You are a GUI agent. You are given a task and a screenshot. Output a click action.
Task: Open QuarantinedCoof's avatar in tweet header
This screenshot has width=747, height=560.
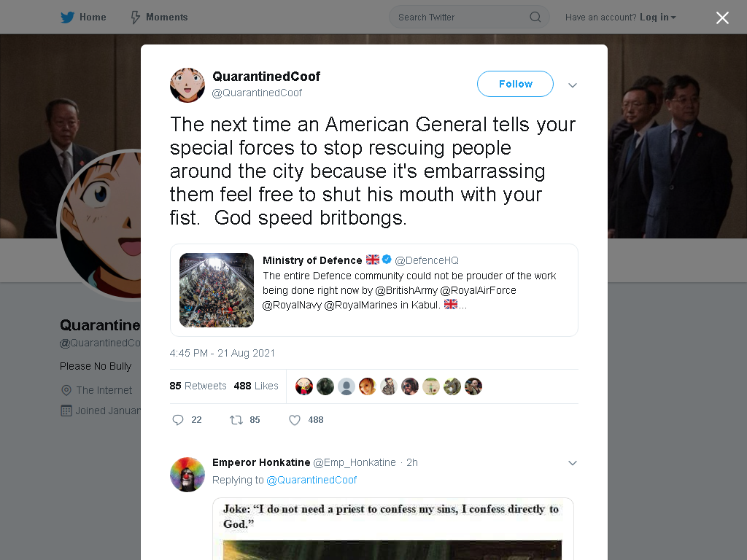(x=187, y=85)
